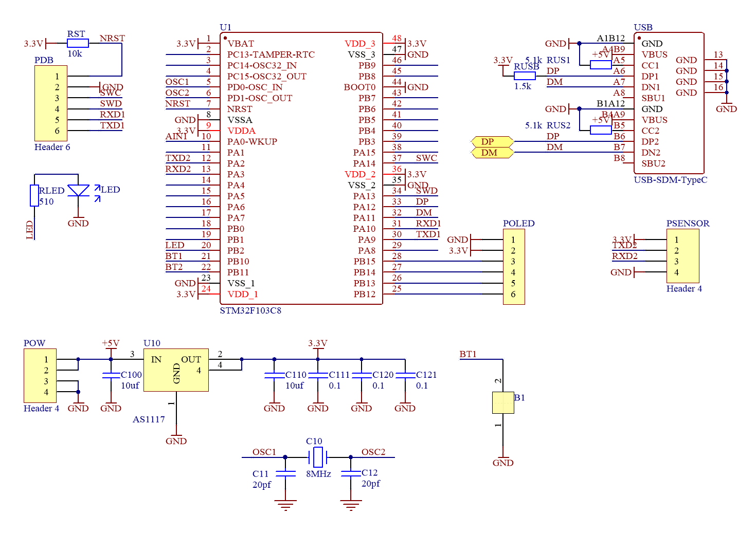The height and width of the screenshot is (533, 756).
Task: Click the VBAT pin name on U1
Action: click(x=241, y=44)
